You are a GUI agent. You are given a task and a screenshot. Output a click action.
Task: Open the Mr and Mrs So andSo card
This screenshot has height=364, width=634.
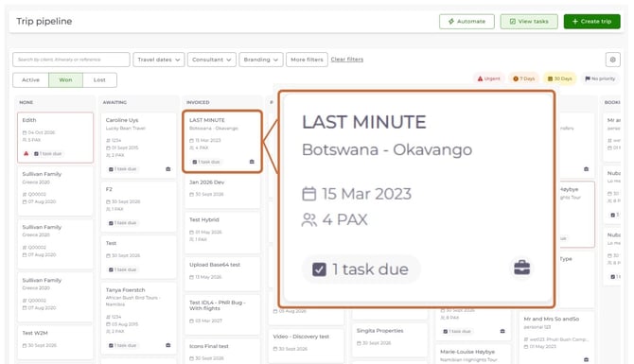pos(556,338)
